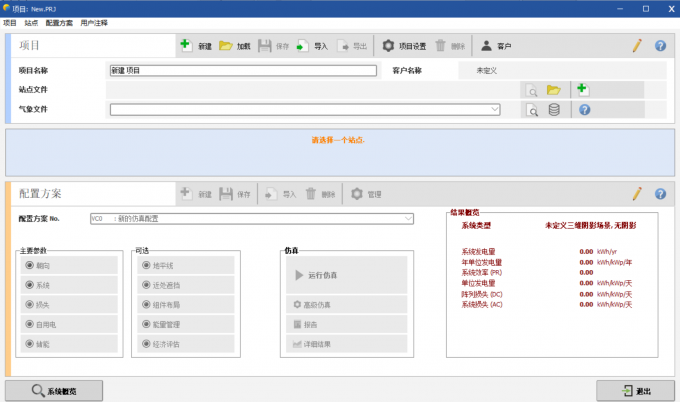Click the 报告 button
Image resolution: width=680 pixels, height=402 pixels.
click(347, 324)
